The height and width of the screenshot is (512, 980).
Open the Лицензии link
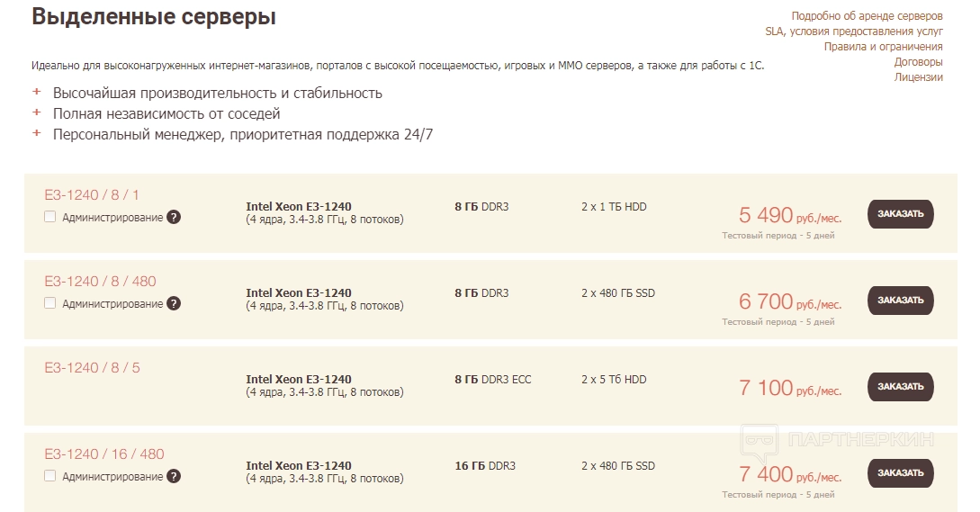[918, 77]
